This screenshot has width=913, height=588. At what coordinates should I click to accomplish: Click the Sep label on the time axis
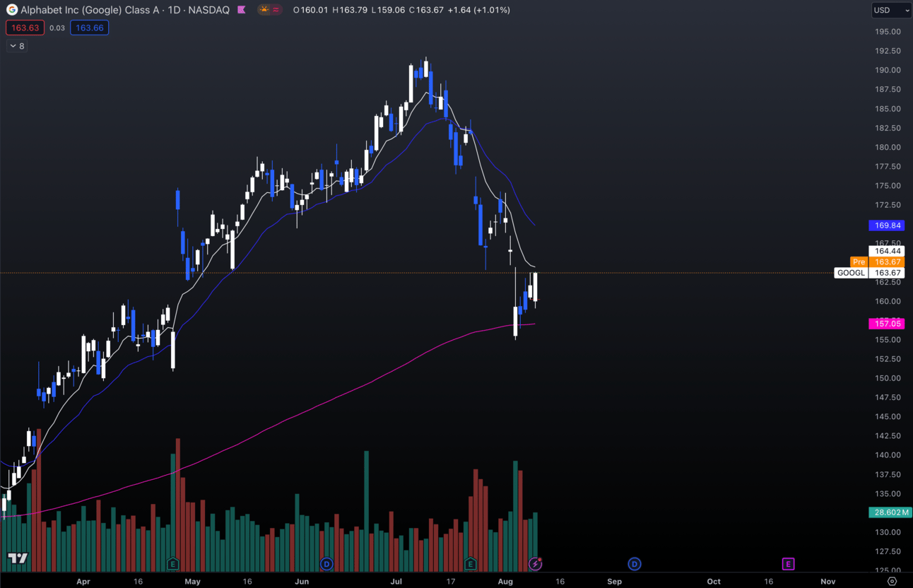tap(614, 582)
